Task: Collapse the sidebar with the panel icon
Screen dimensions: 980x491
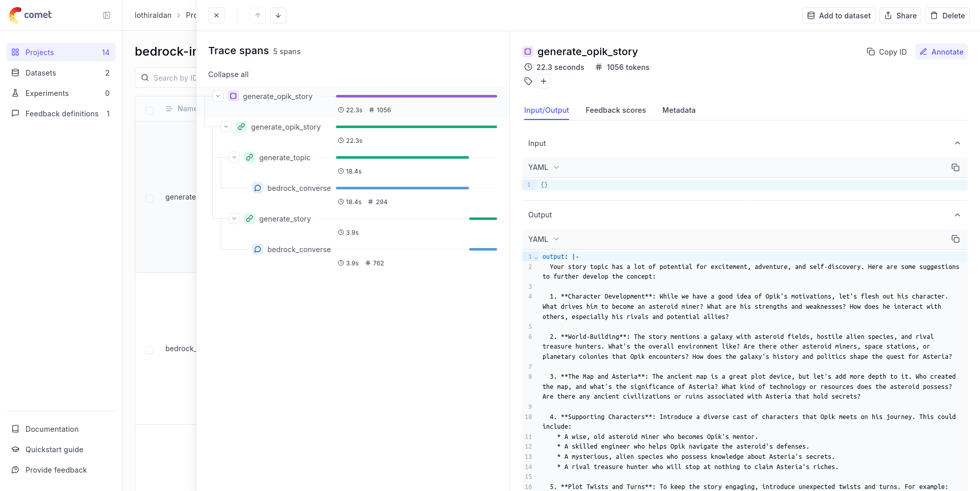Action: coord(107,15)
